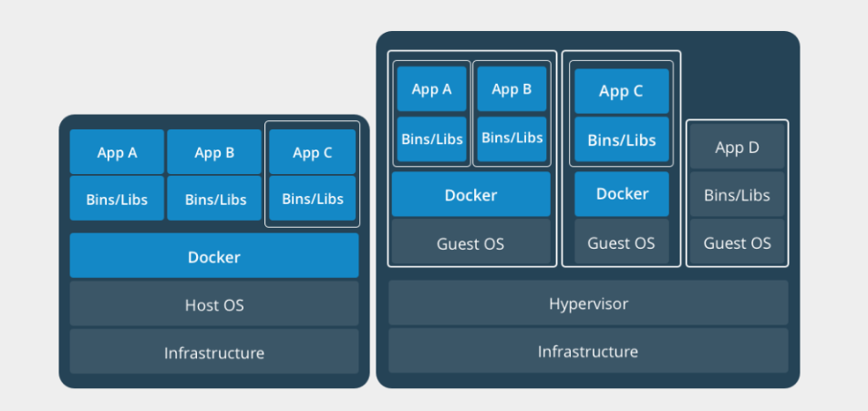The width and height of the screenshot is (868, 411).
Task: Click the App D block
Action: coord(738,147)
